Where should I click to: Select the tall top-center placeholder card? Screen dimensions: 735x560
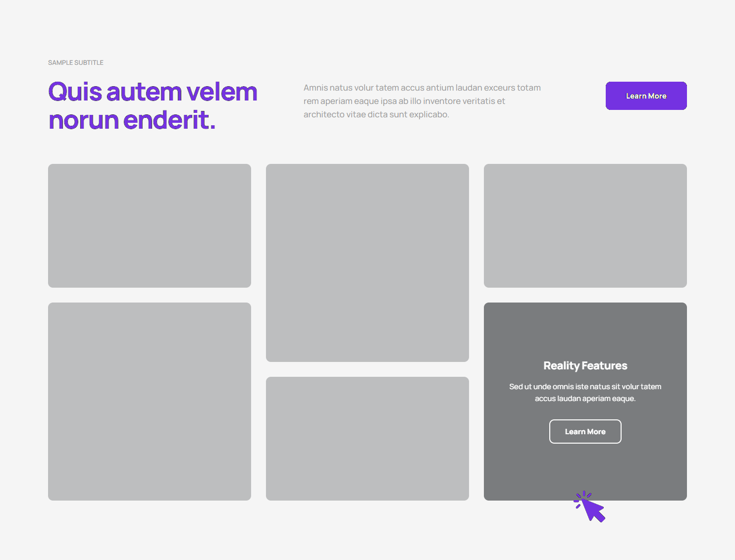(367, 263)
